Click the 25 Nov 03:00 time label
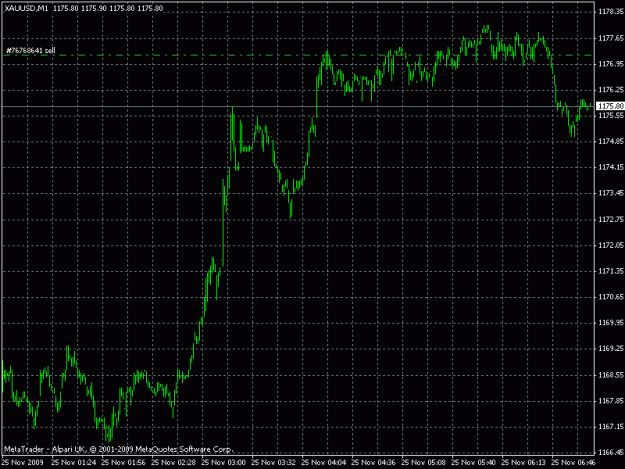 pos(224,463)
